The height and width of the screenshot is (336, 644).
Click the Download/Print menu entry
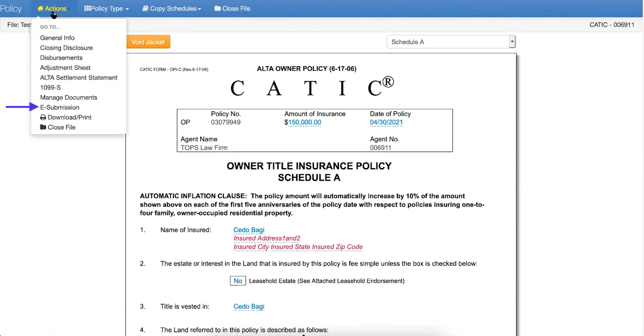pos(66,117)
